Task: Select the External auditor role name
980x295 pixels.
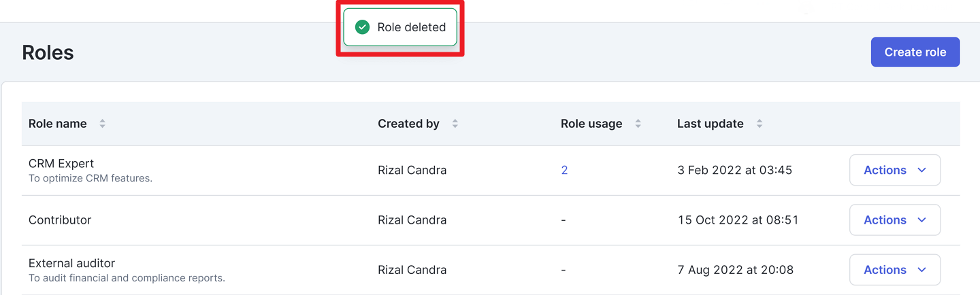Action: point(71,263)
